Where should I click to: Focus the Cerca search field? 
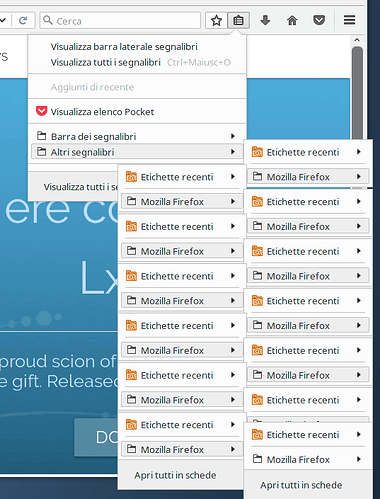120,21
